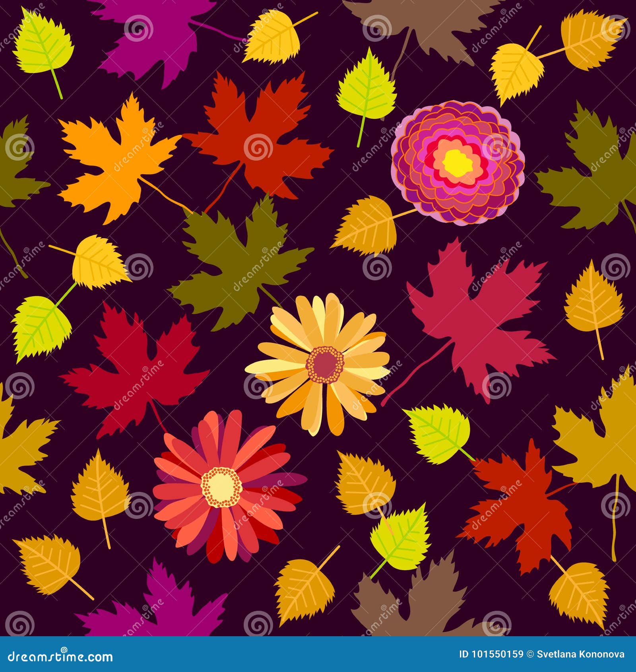Click the orange maple leaf at top left
Image resolution: width=636 pixels, height=672 pixels.
(115, 159)
